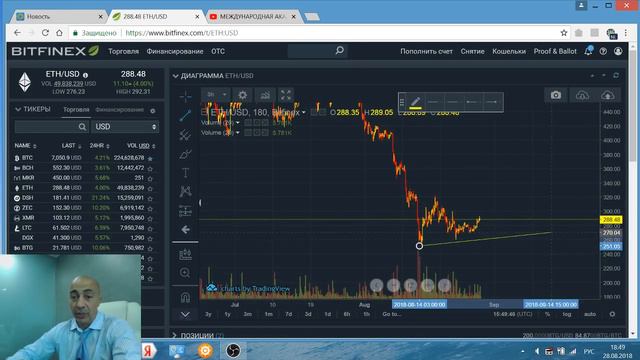Open the Кошельки link
Screen dimensions: 640x360
pos(509,51)
